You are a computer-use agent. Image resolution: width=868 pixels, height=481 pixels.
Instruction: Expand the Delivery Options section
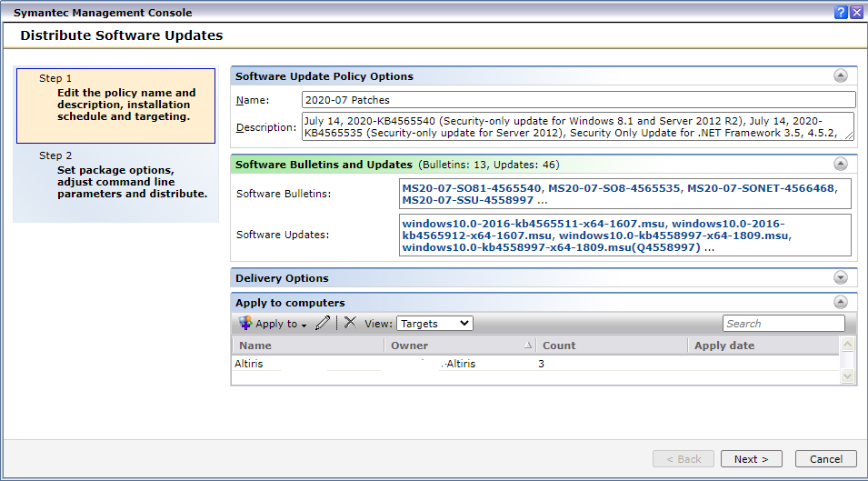[x=841, y=277]
